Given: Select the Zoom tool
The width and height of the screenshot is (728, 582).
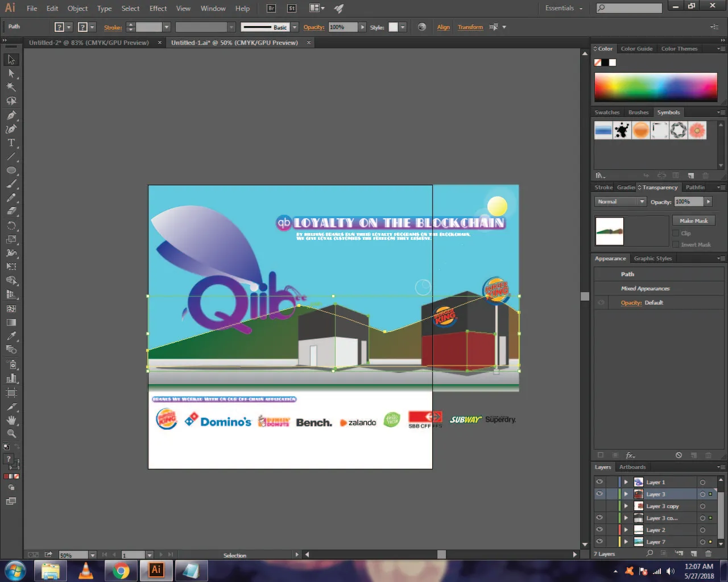Looking at the screenshot, I should 11,434.
